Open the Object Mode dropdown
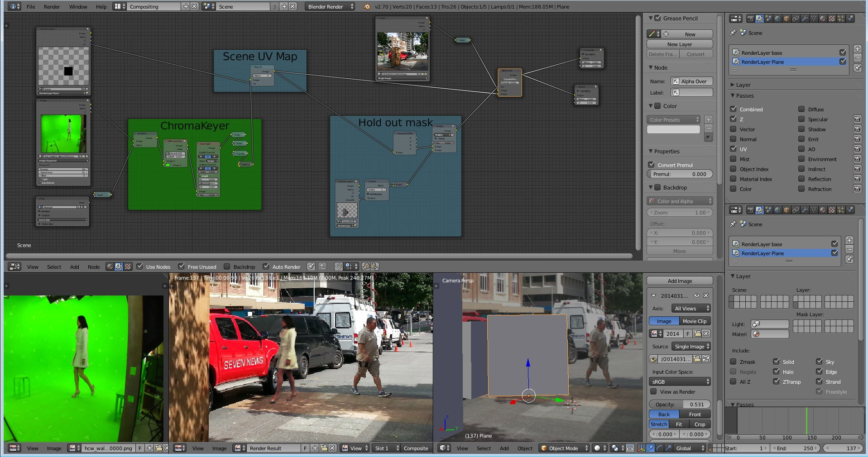 [x=564, y=448]
